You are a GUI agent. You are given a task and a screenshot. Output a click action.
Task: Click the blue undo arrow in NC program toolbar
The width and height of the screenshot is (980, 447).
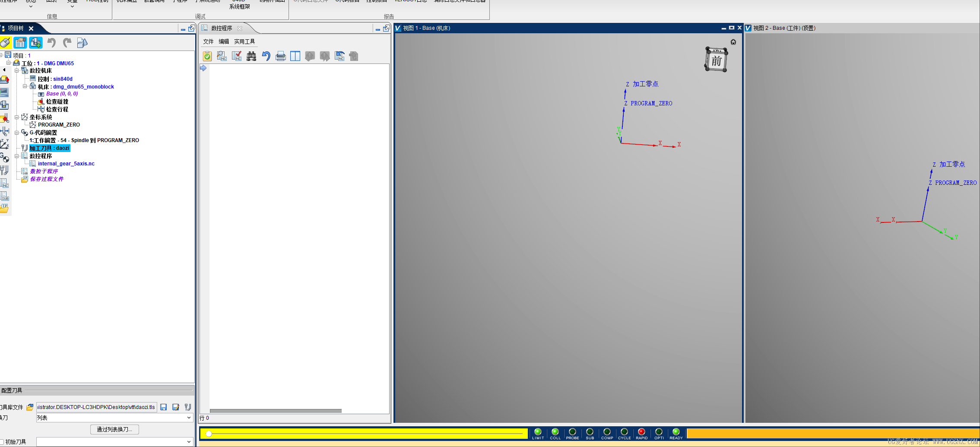(266, 56)
